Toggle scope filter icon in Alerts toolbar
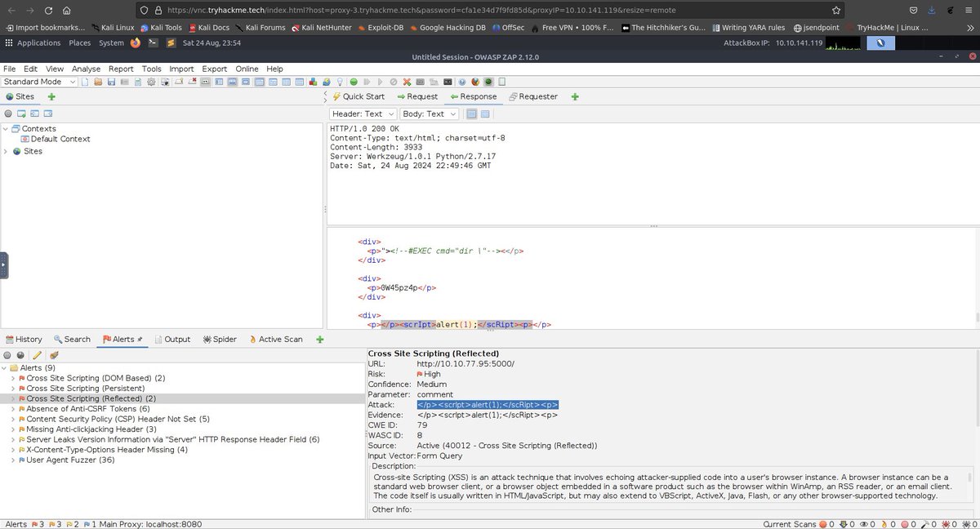 7,355
